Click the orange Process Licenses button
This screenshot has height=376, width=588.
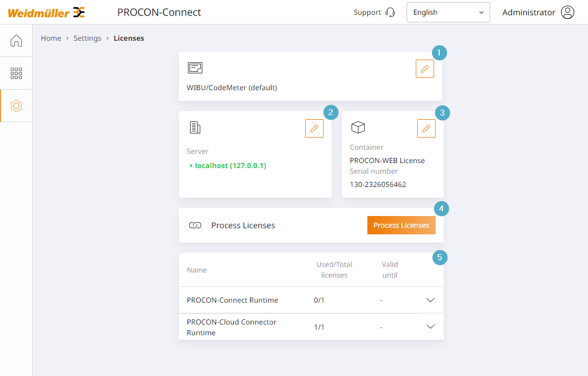401,225
